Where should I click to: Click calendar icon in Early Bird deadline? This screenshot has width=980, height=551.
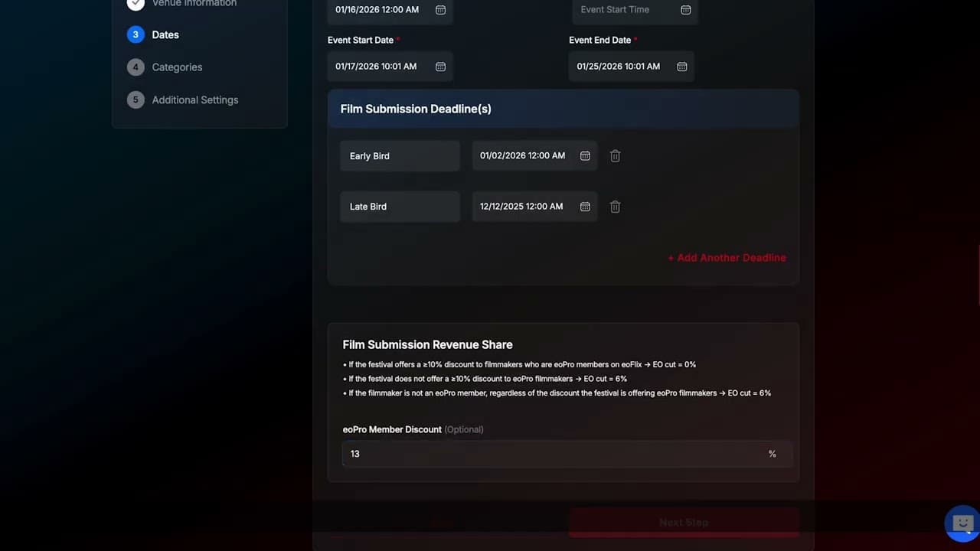[x=585, y=156]
